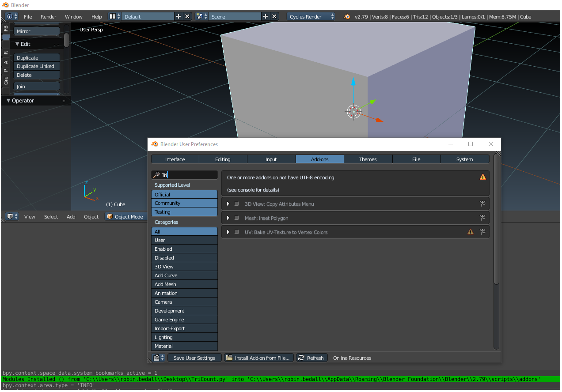Click community icon for Inset Polygon add-on

click(482, 218)
